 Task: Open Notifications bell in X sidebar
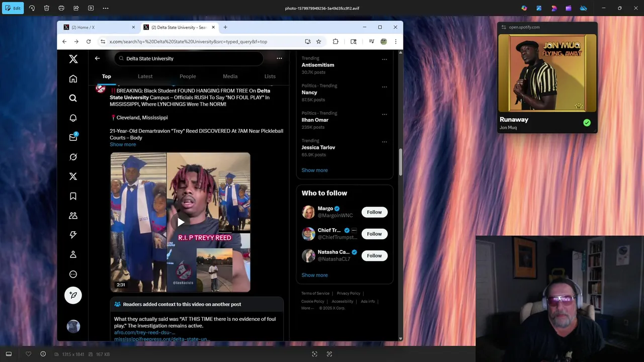tap(73, 118)
